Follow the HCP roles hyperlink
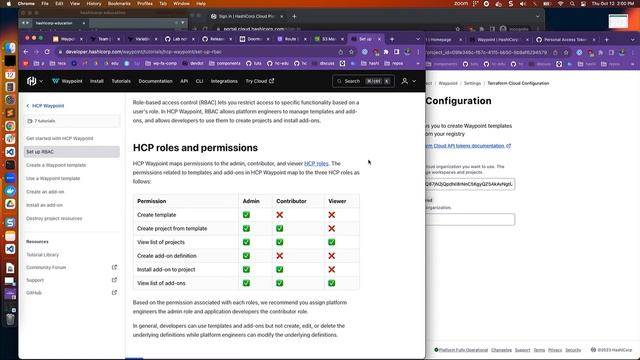Viewport: 640px width, 360px height. coord(316,164)
